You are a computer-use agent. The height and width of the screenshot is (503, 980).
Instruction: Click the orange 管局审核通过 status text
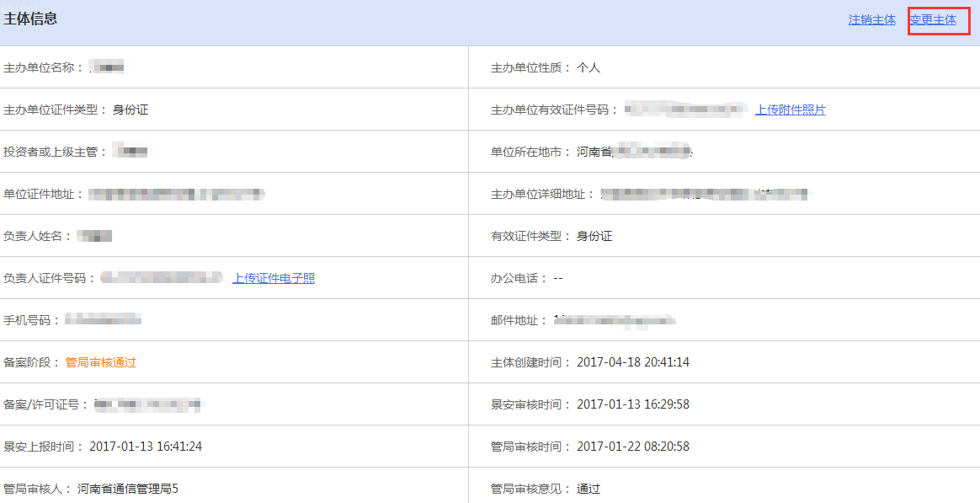coord(101,362)
